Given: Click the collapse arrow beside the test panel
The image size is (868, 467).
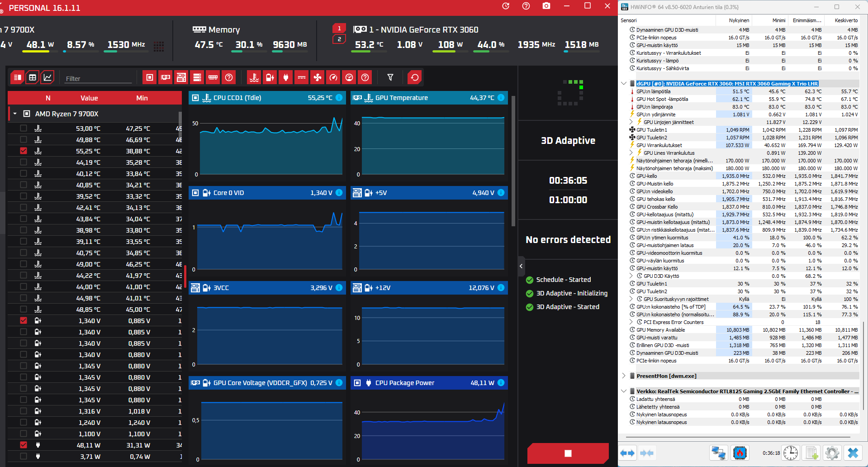Looking at the screenshot, I should (x=521, y=266).
